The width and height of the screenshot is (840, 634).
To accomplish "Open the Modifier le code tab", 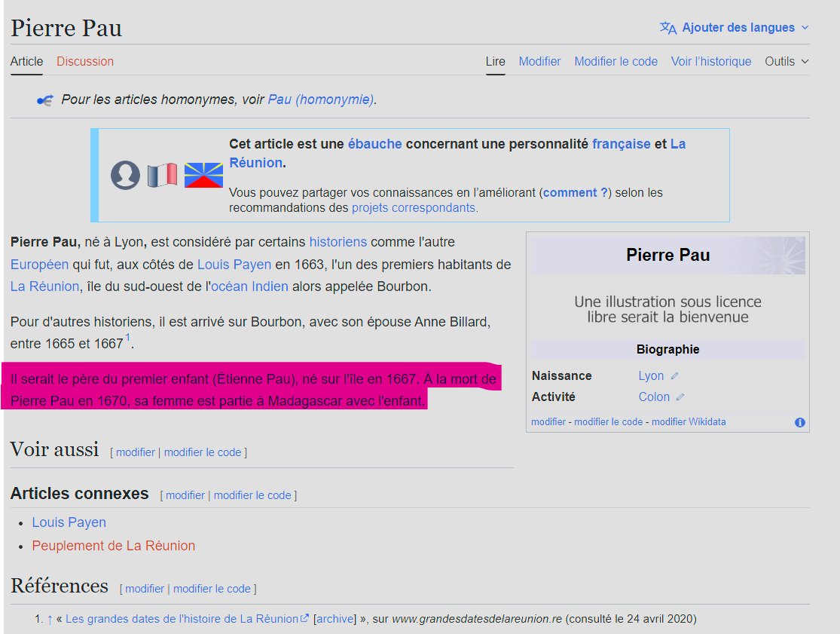I will coord(616,62).
